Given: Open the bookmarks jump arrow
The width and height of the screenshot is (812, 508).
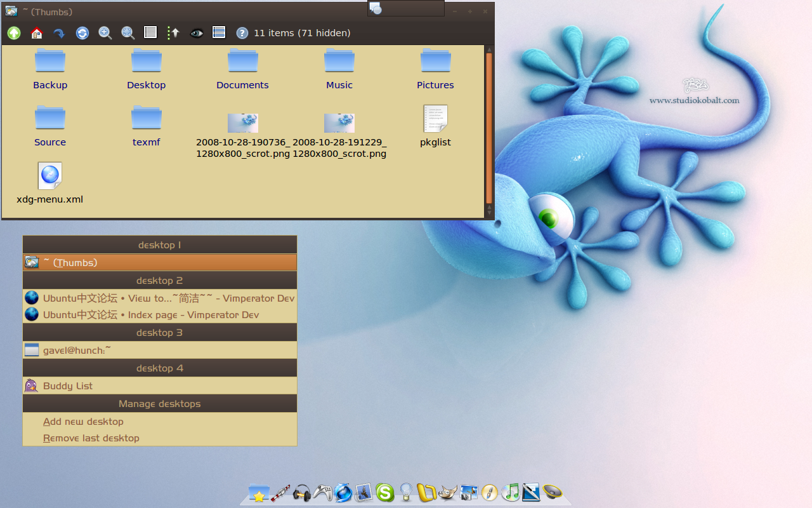Looking at the screenshot, I should click(59, 33).
